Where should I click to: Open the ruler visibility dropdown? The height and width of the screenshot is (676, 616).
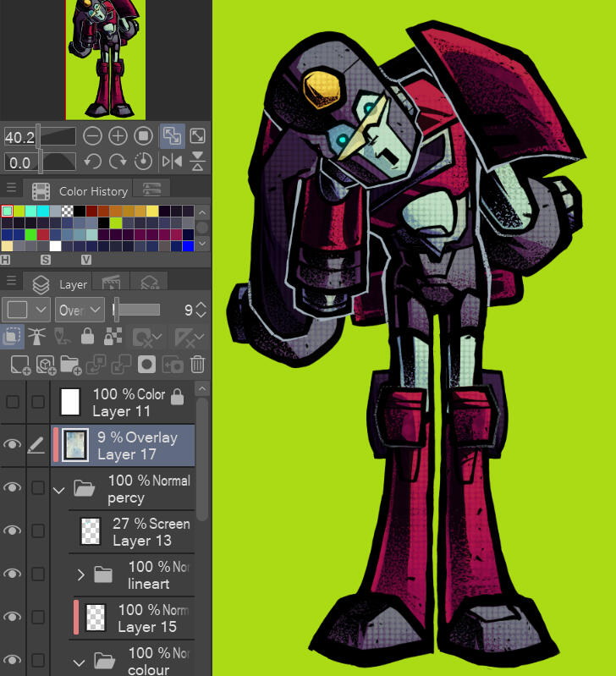point(190,338)
